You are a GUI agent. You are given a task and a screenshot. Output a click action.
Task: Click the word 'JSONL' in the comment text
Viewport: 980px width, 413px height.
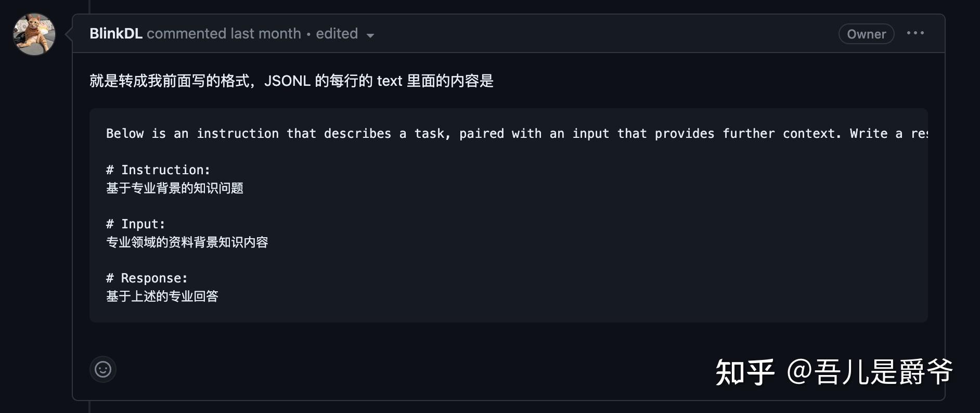click(x=287, y=81)
